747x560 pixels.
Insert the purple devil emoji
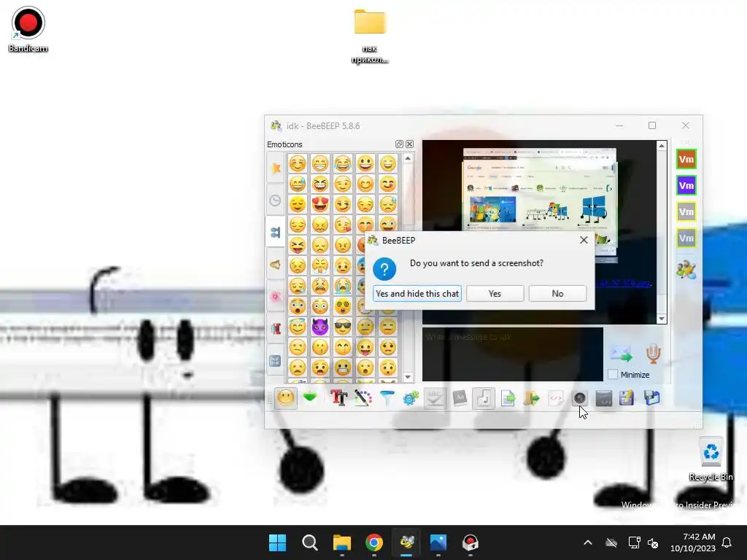pyautogui.click(x=320, y=327)
